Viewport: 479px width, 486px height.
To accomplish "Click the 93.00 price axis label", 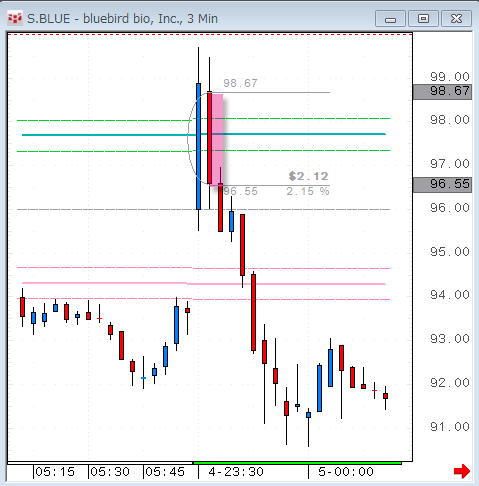I will [450, 339].
